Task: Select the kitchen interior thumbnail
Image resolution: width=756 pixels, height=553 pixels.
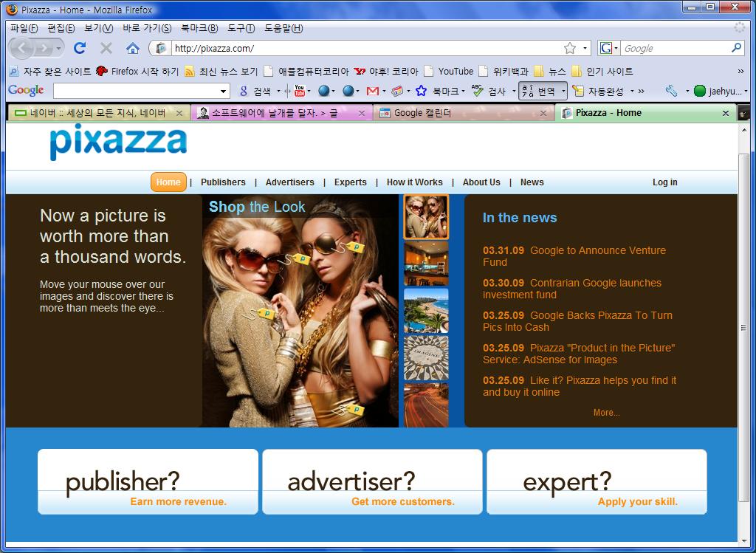Action: pyautogui.click(x=426, y=264)
